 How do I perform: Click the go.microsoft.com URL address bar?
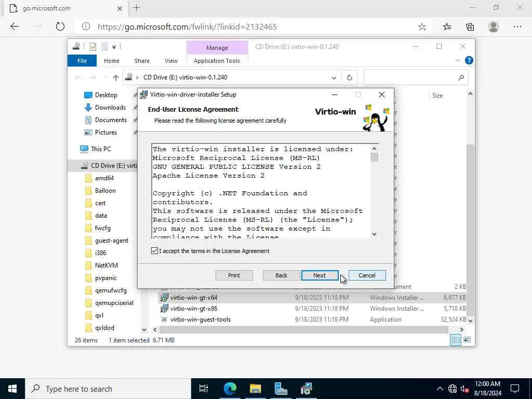click(x=187, y=27)
